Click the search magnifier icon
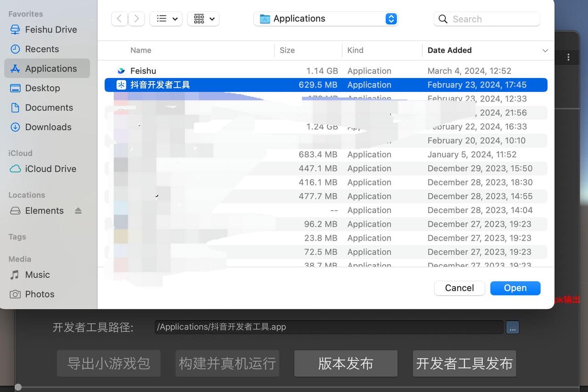Image resolution: width=588 pixels, height=392 pixels. tap(443, 19)
